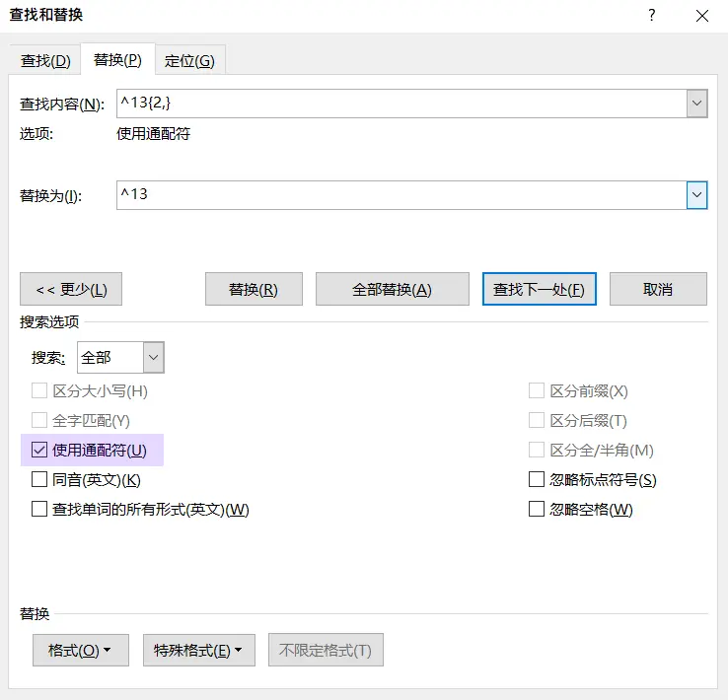Viewport: 728px width, 700px height.
Task: Enable the 同音(英文) checkbox
Action: (x=39, y=480)
